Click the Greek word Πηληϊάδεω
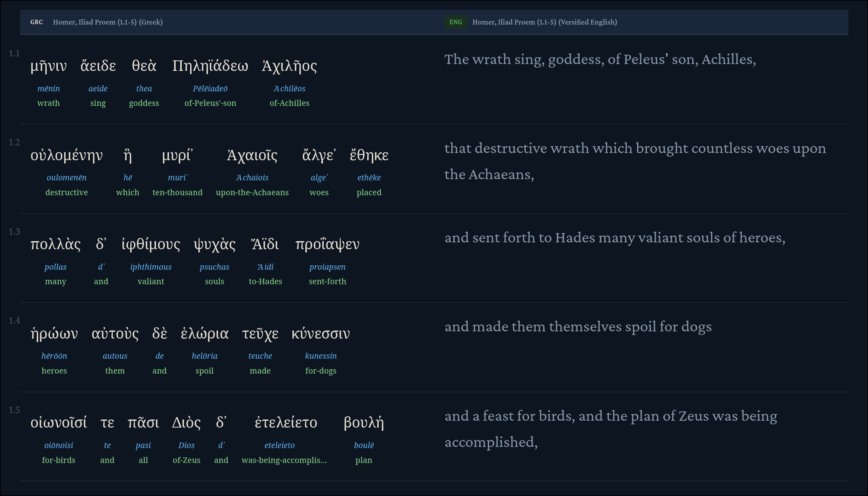The width and height of the screenshot is (868, 496). point(210,66)
